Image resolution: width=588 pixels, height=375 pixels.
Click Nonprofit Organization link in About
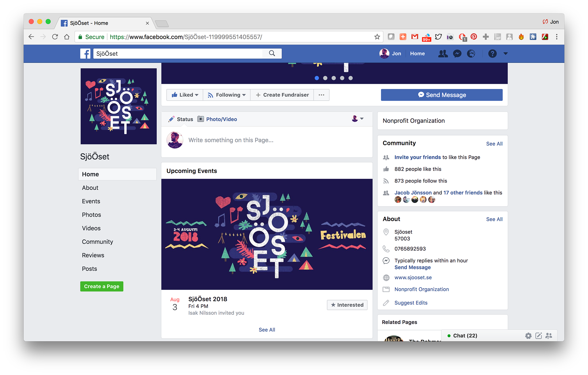(421, 289)
